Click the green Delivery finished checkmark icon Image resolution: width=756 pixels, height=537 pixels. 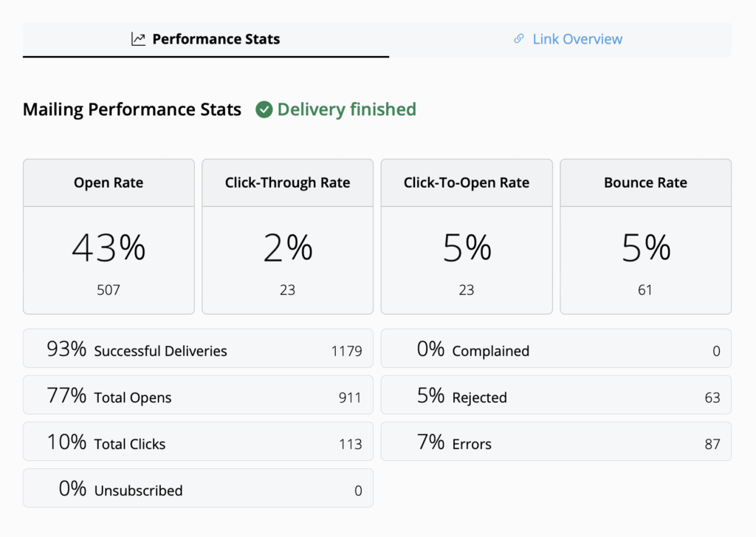(264, 110)
